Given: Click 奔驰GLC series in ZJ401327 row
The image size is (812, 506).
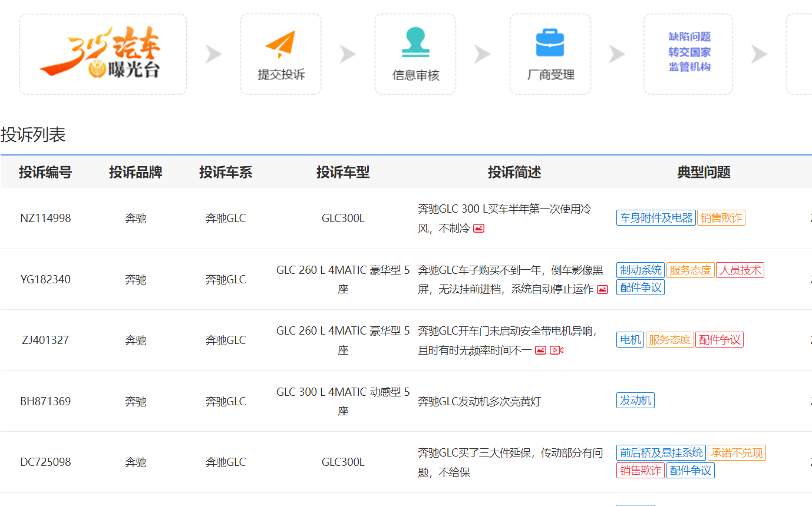Looking at the screenshot, I should click(226, 340).
